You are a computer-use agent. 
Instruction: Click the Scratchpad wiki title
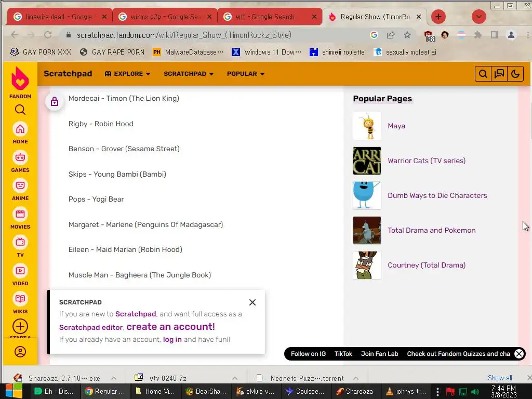(x=68, y=74)
